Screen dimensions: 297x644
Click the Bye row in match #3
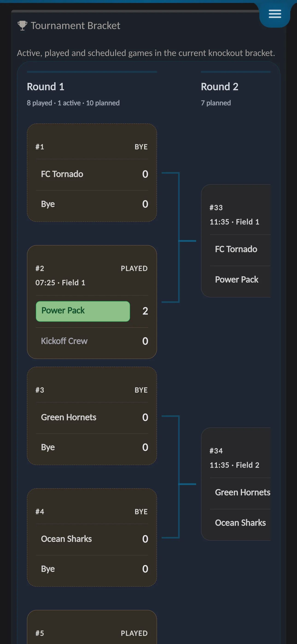92,447
